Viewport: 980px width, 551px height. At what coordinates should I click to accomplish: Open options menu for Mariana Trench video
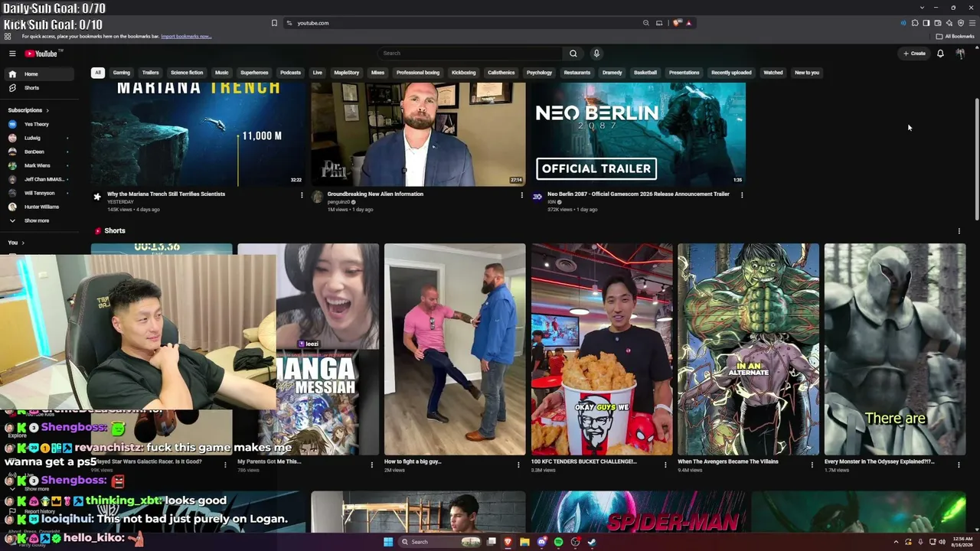pyautogui.click(x=302, y=195)
